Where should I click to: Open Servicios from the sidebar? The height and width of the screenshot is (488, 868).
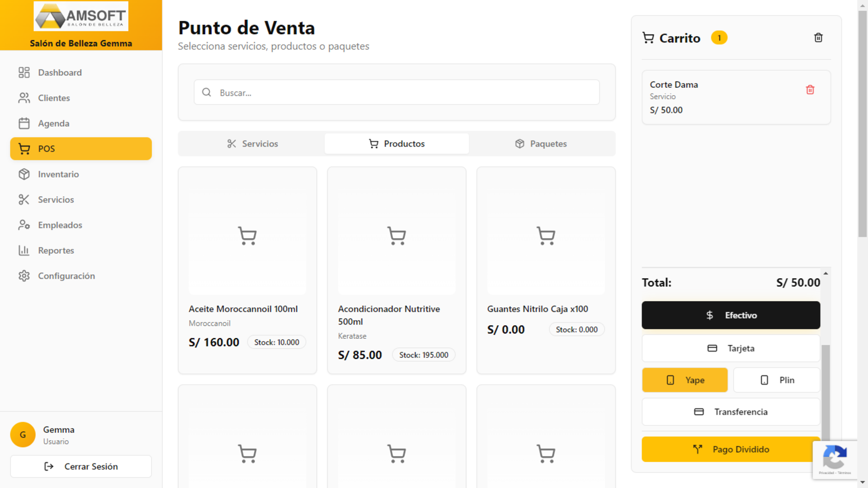click(x=56, y=199)
